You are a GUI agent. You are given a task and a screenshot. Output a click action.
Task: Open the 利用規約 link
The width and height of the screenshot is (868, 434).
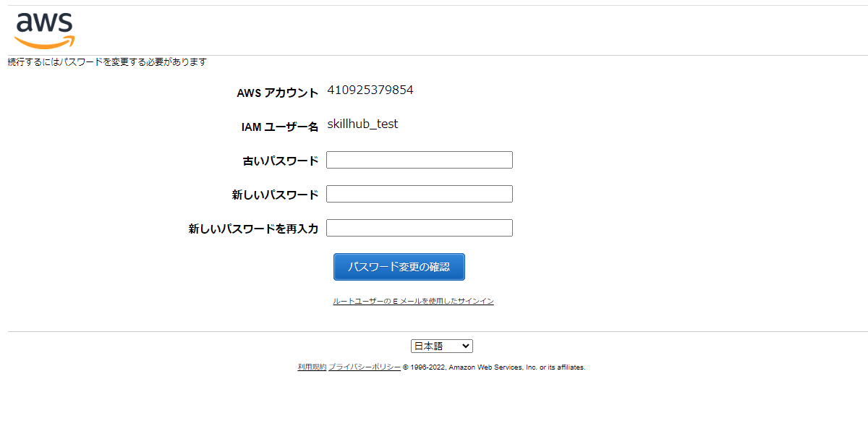pyautogui.click(x=312, y=367)
